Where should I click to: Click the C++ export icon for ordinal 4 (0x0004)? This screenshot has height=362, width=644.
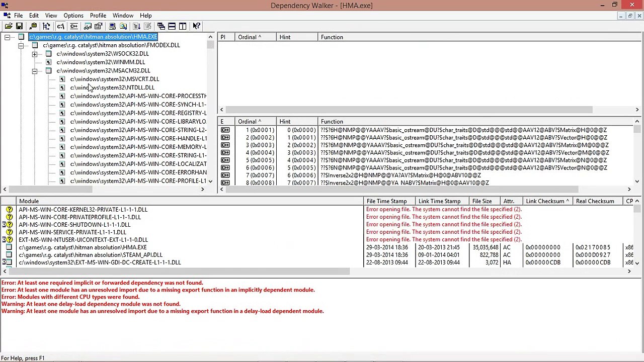tap(225, 153)
